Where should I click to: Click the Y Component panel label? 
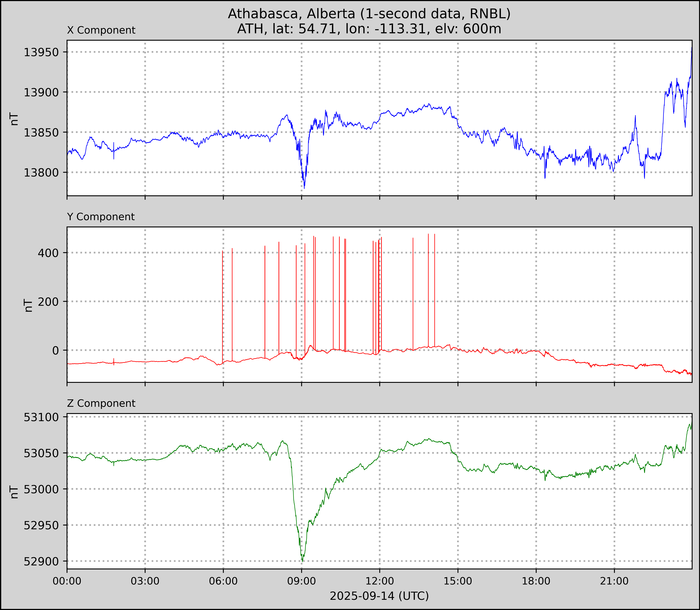point(101,217)
